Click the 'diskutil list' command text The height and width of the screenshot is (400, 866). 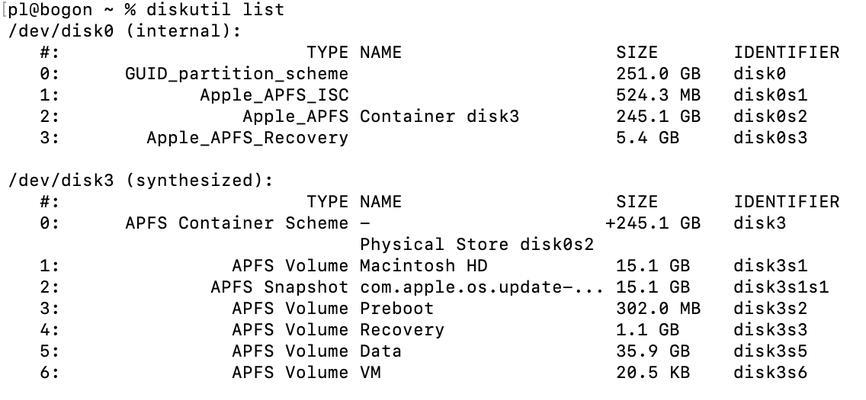click(215, 9)
